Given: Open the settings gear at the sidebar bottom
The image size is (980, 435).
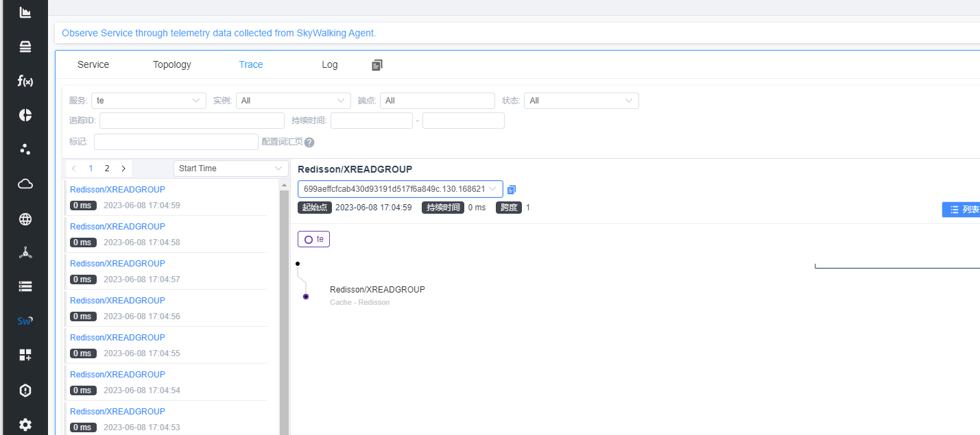Looking at the screenshot, I should [x=25, y=424].
